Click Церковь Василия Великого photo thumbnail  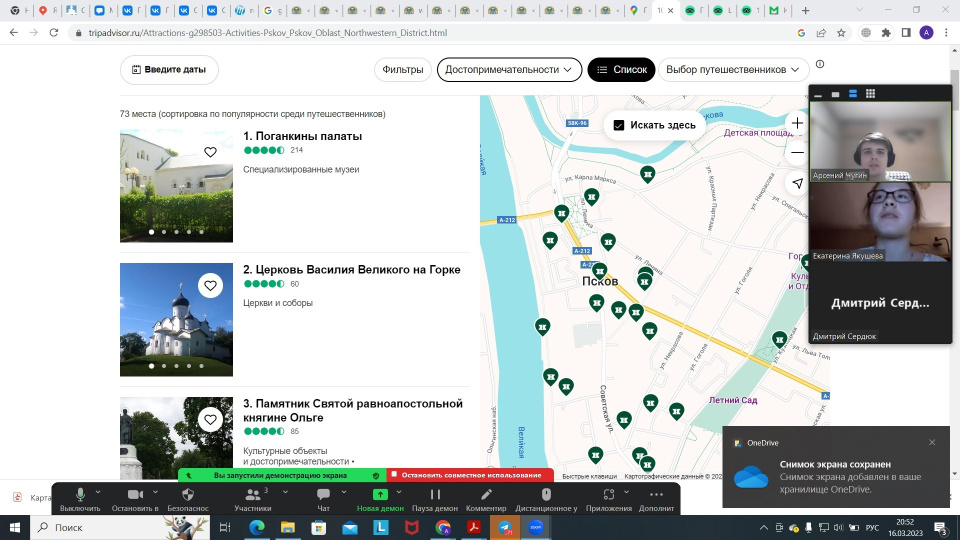pyautogui.click(x=176, y=320)
